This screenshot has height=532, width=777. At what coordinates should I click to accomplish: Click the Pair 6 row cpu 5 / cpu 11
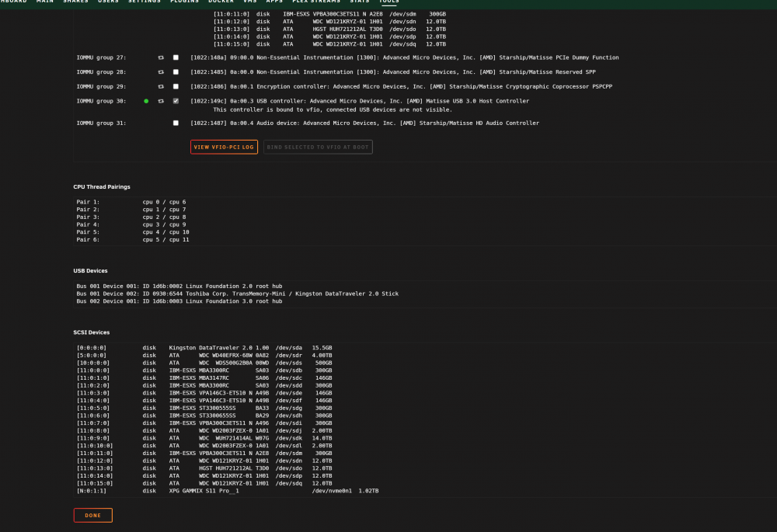coord(133,239)
